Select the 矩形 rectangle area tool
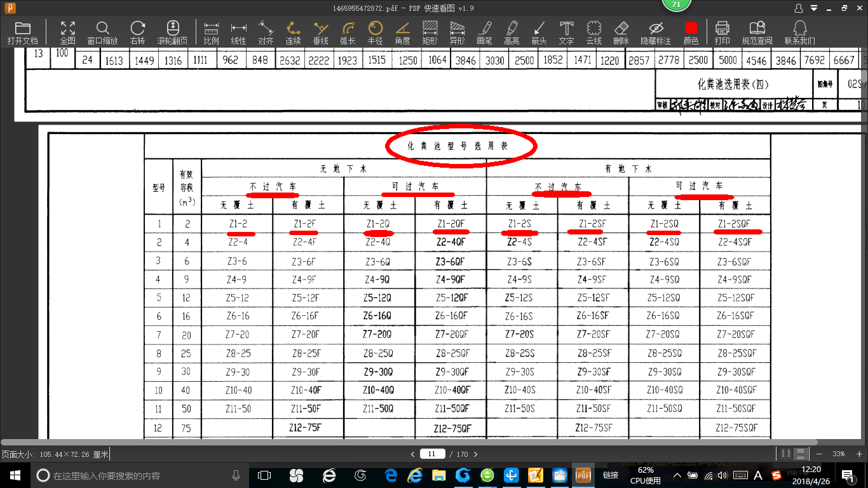The width and height of the screenshot is (868, 488). click(430, 33)
